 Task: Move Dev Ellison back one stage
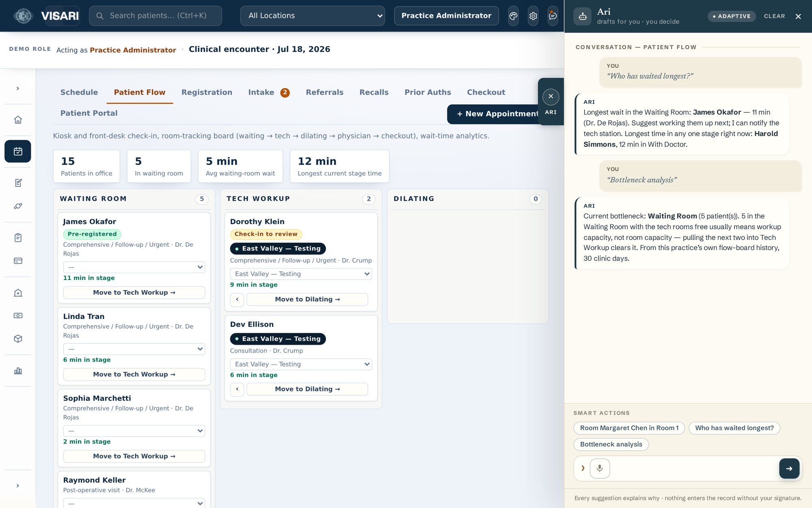237,389
